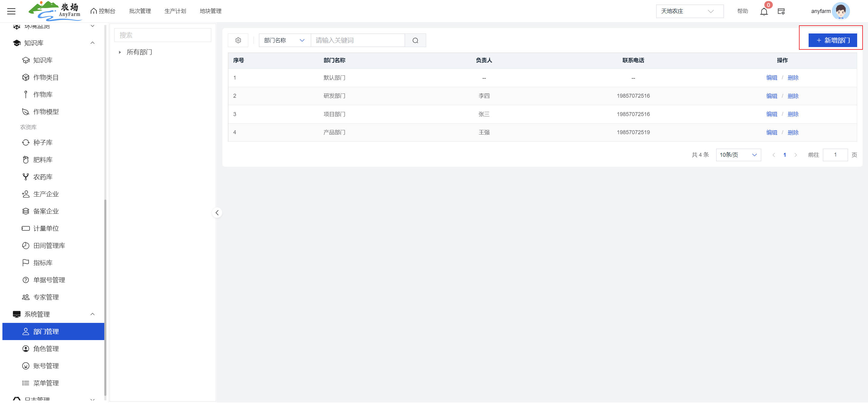The height and width of the screenshot is (407, 868).
Task: Collapse the 知识库 sidebar group
Action: 92,43
